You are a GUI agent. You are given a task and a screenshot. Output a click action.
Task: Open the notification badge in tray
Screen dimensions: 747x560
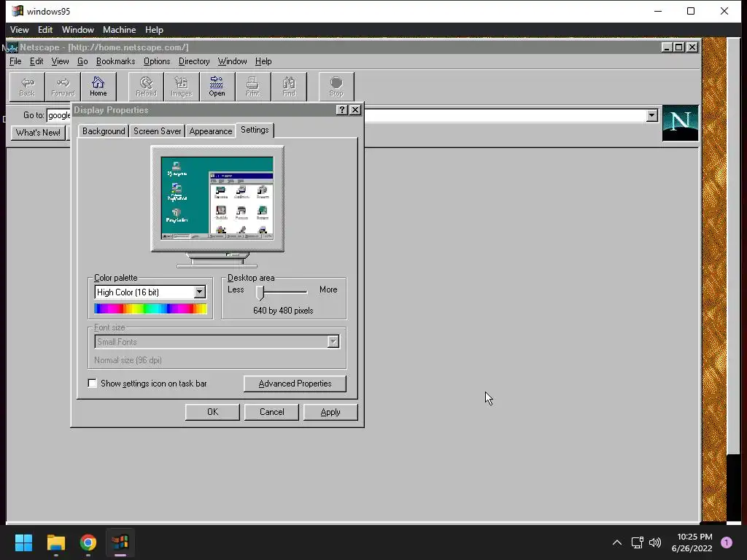[x=727, y=542]
